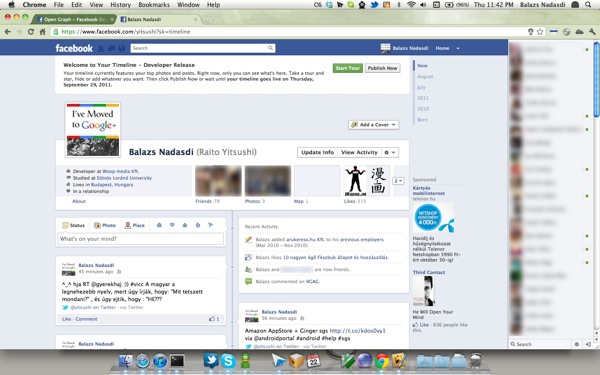
Task: Open the History menu
Action: click(x=121, y=5)
